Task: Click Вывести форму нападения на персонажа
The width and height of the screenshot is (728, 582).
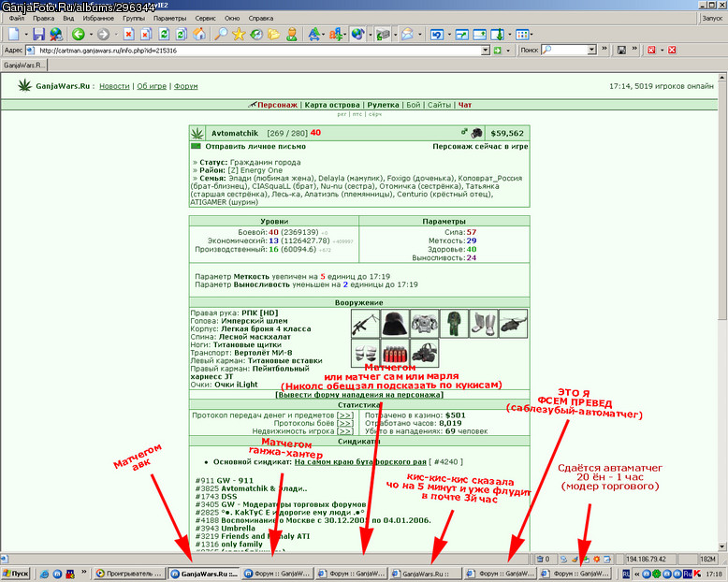Action: pos(359,395)
